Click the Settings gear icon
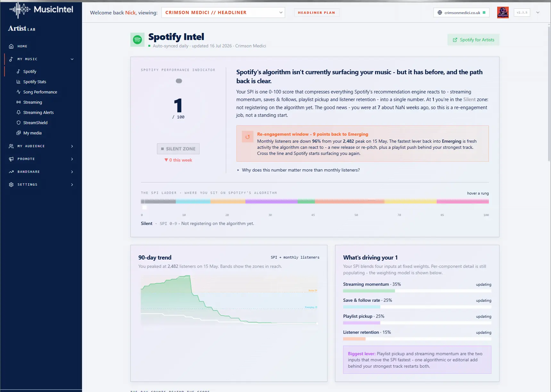This screenshot has width=551, height=392. tap(11, 185)
